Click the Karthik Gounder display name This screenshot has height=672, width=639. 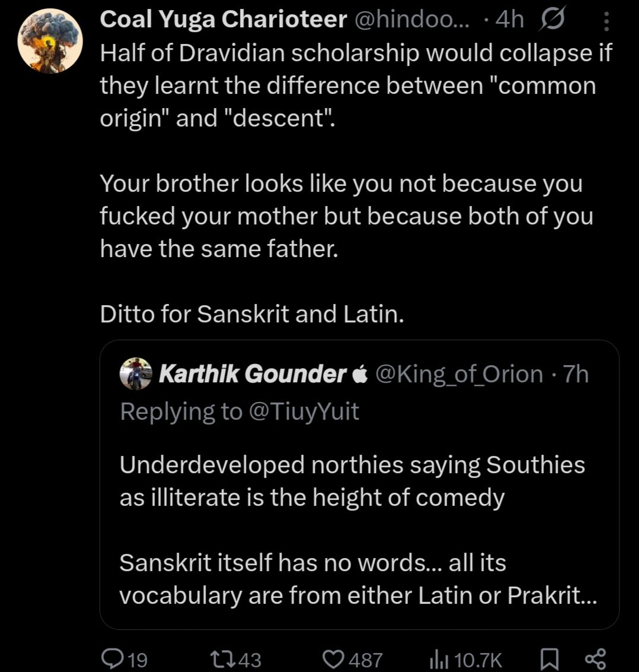(252, 374)
